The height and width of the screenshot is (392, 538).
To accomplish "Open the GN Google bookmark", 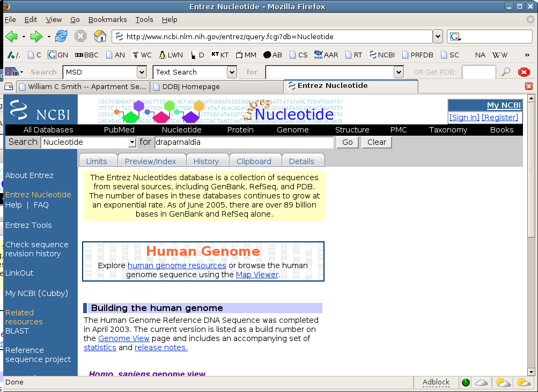I will 57,55.
